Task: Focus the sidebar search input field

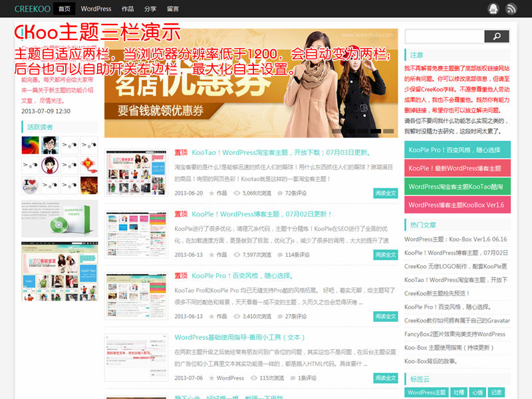Action: tap(445, 37)
